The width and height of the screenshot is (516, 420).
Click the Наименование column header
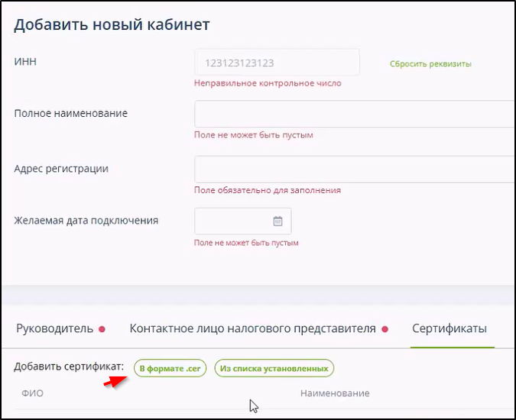[335, 393]
